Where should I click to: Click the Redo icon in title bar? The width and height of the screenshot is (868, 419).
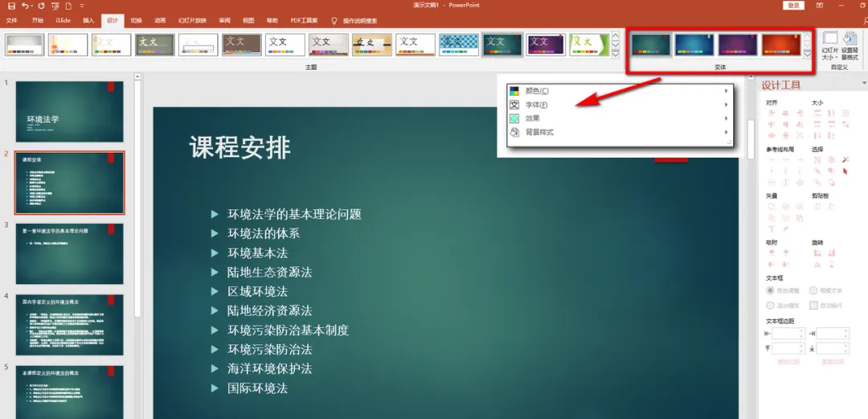point(42,6)
